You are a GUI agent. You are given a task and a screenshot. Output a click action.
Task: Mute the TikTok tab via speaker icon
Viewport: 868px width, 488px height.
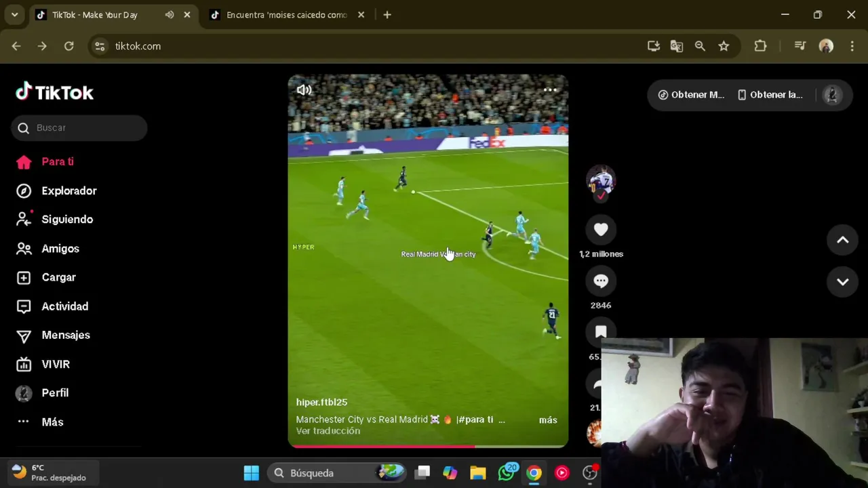pyautogui.click(x=170, y=15)
